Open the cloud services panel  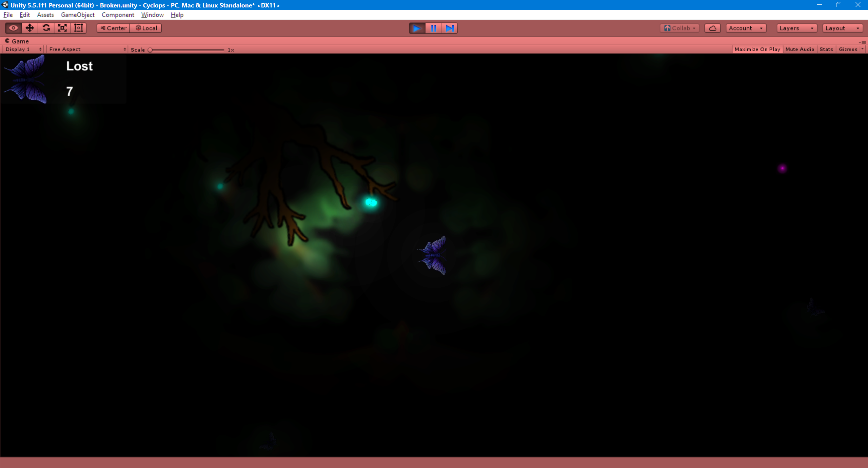713,28
